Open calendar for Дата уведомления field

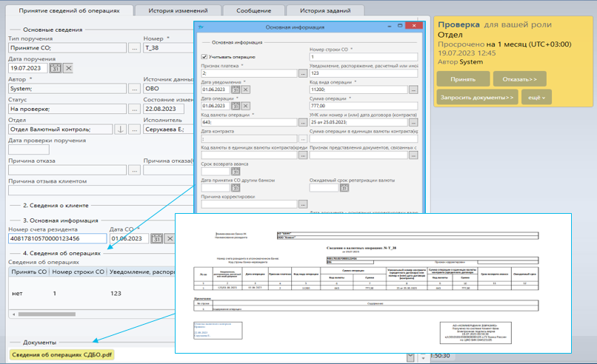click(237, 89)
